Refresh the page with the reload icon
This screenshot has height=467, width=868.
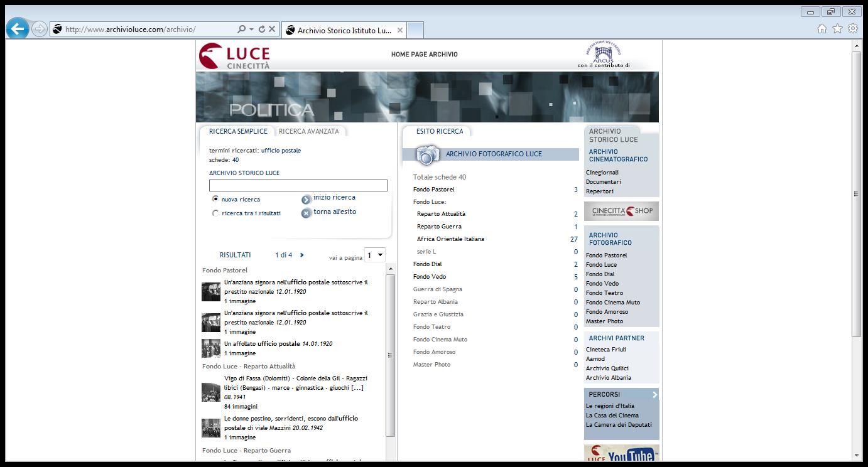262,29
